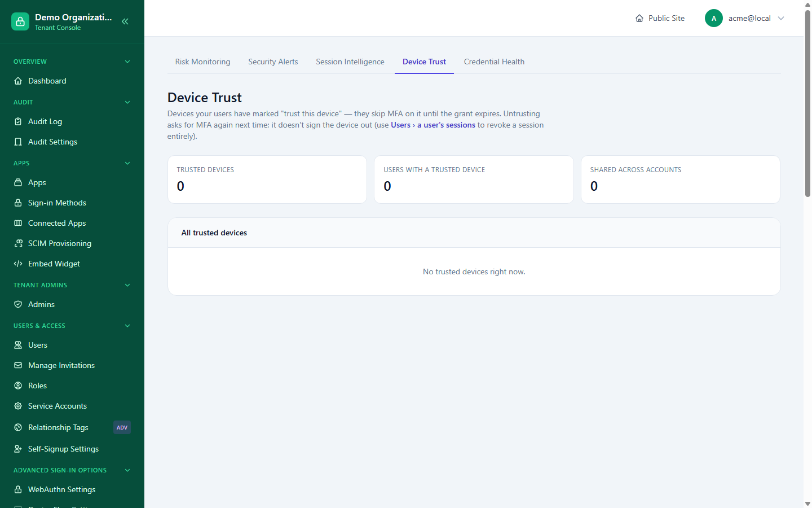
Task: Click the Apps bag icon
Action: pos(18,182)
